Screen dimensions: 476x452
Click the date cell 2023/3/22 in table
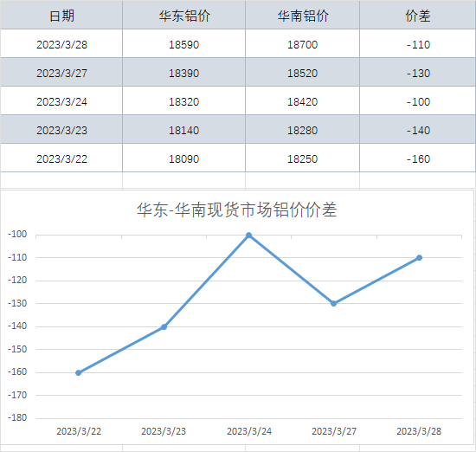61,158
